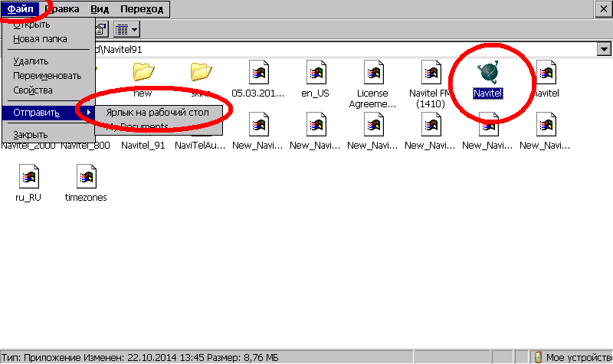This screenshot has width=613, height=364.
Task: Open the Переход menu
Action: (x=142, y=9)
